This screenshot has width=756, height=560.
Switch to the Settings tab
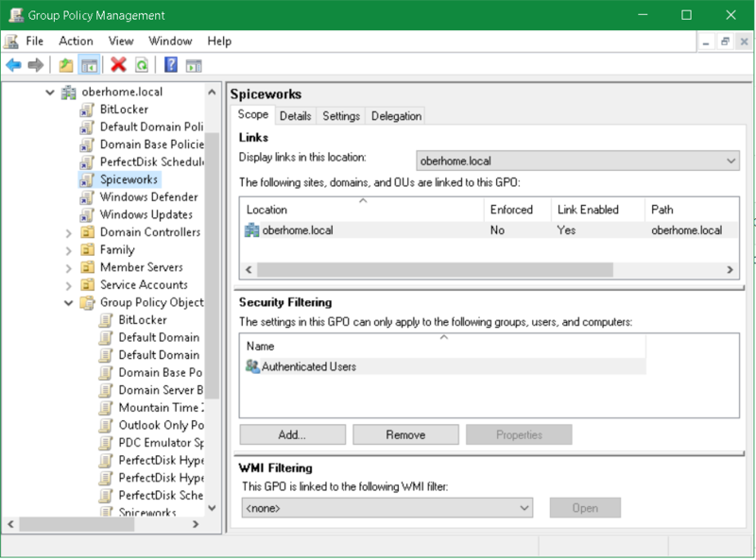click(x=341, y=116)
